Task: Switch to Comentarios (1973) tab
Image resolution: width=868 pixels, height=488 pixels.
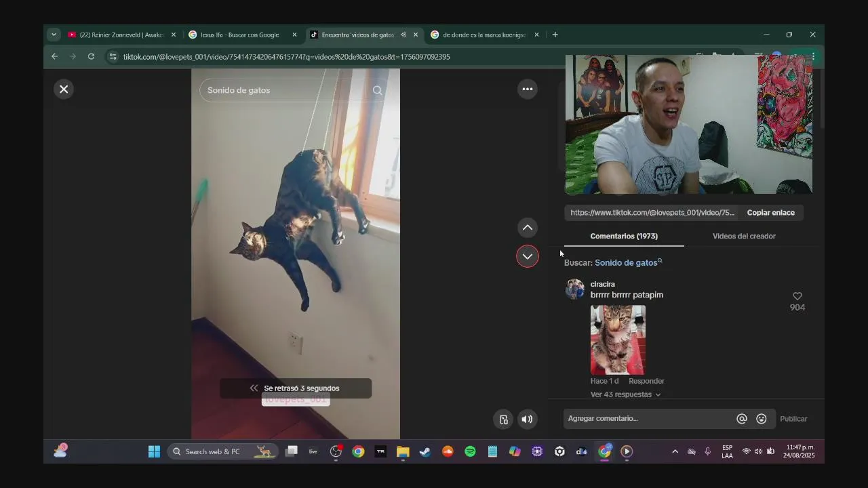Action: [624, 236]
